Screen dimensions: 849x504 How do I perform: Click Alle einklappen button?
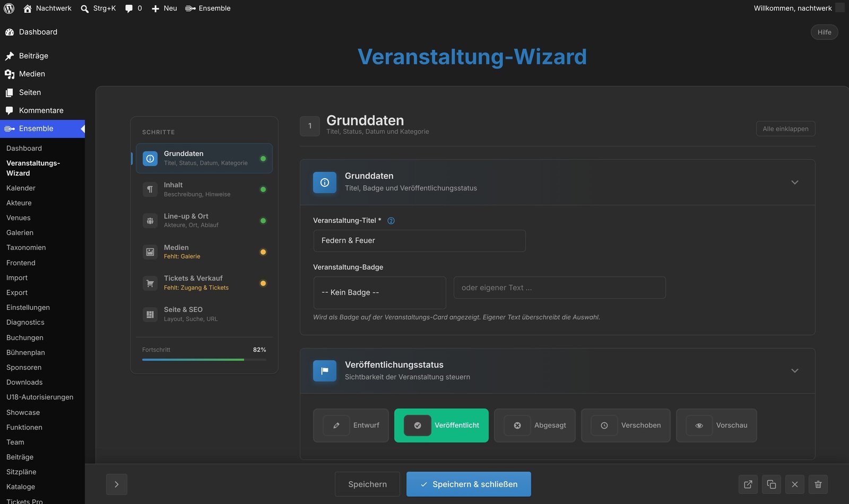point(786,129)
